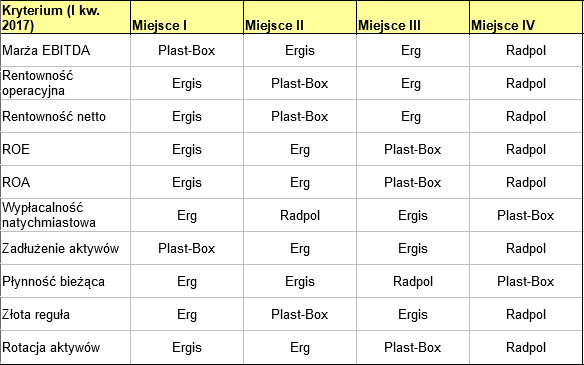This screenshot has width=584, height=365.
Task: Select Radpol in the Płynność bieżąca row
Action: click(413, 281)
